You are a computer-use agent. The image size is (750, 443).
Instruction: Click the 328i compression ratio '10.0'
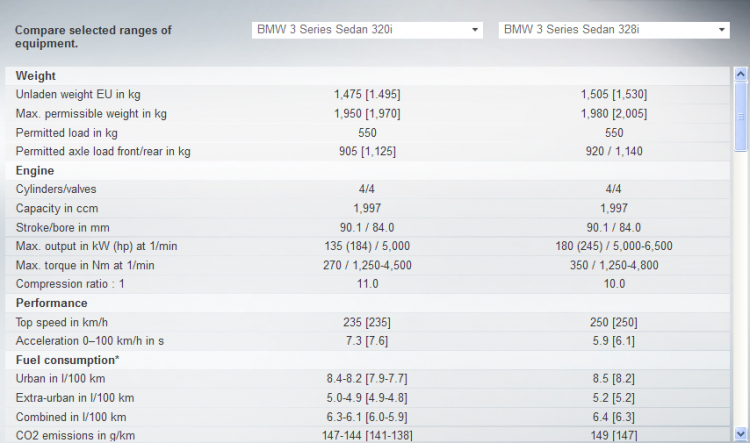(x=614, y=284)
